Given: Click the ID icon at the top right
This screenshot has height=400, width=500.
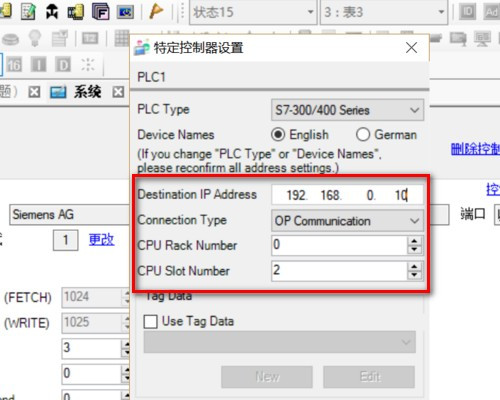Looking at the screenshot, I should [467, 12].
